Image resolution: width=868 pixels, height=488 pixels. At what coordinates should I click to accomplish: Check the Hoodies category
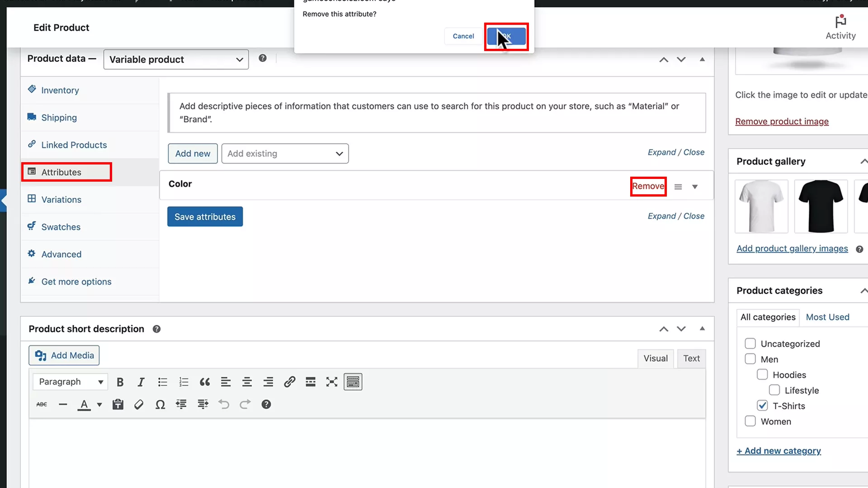click(762, 375)
